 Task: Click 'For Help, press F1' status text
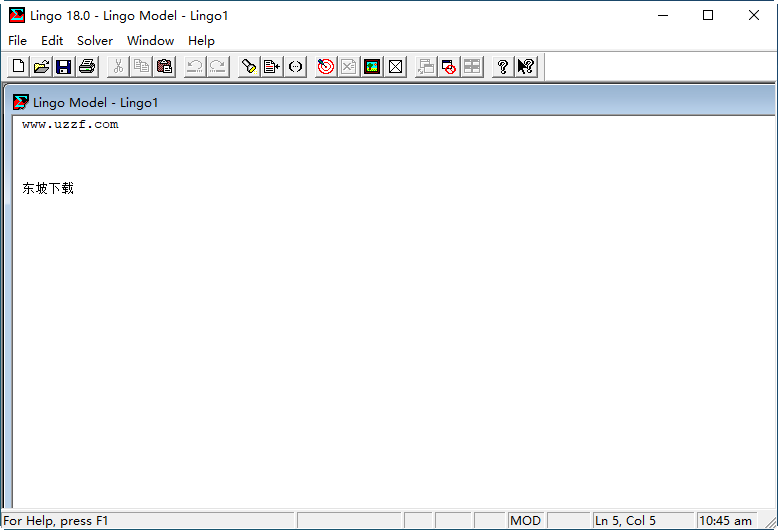(56, 521)
